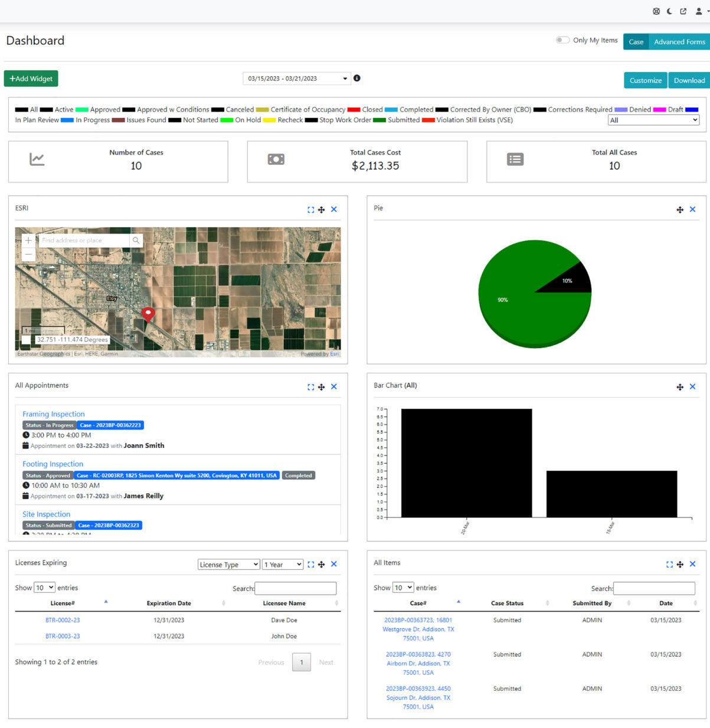Open the status filter All dropdown
This screenshot has width=710, height=728.
click(x=653, y=120)
